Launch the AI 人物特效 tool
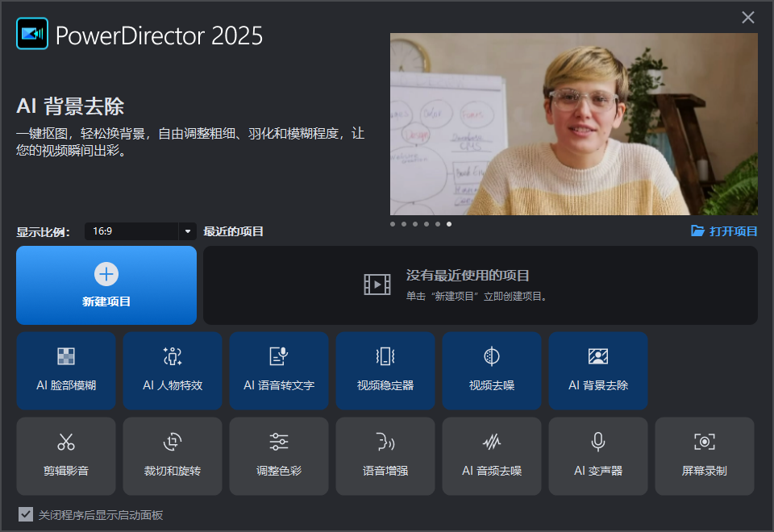The width and height of the screenshot is (774, 532). point(173,371)
